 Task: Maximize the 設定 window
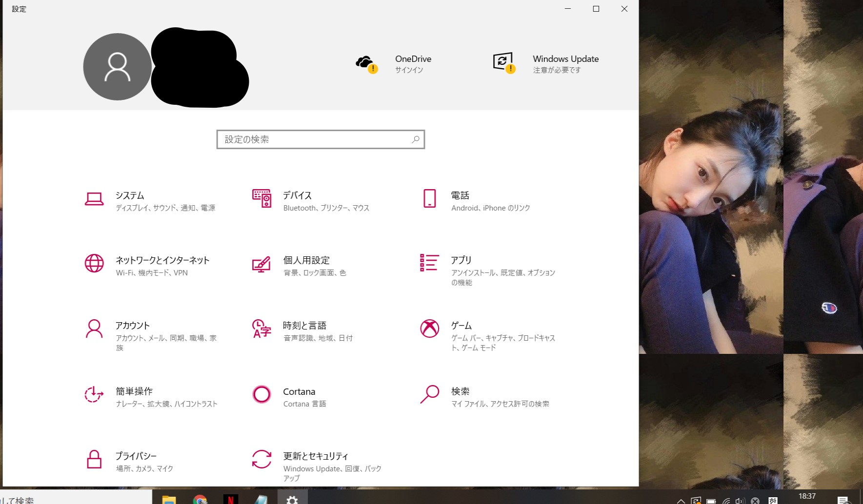point(596,9)
